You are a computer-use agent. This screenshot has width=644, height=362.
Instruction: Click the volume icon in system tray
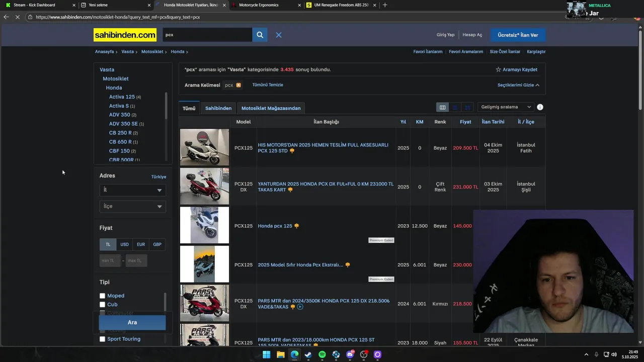pyautogui.click(x=614, y=354)
